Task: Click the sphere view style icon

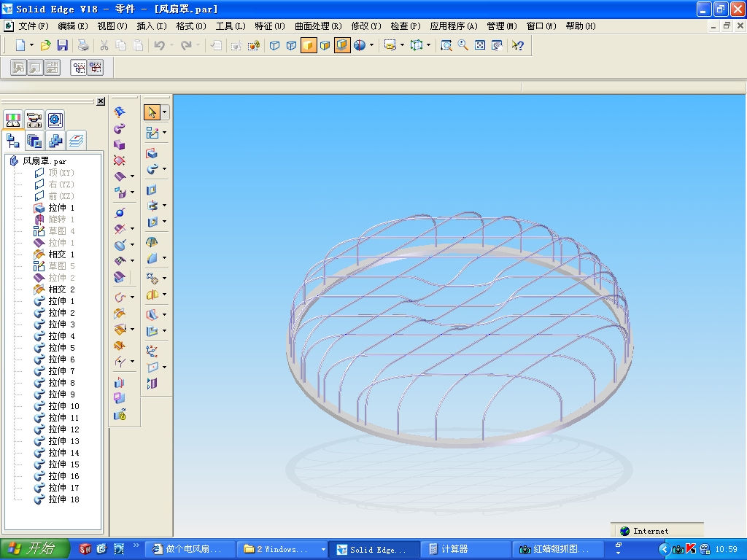Action: click(360, 45)
